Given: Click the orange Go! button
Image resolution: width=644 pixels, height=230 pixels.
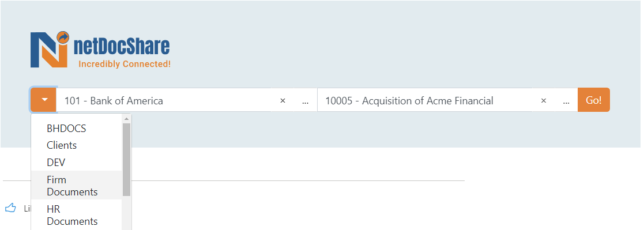Looking at the screenshot, I should click(593, 100).
